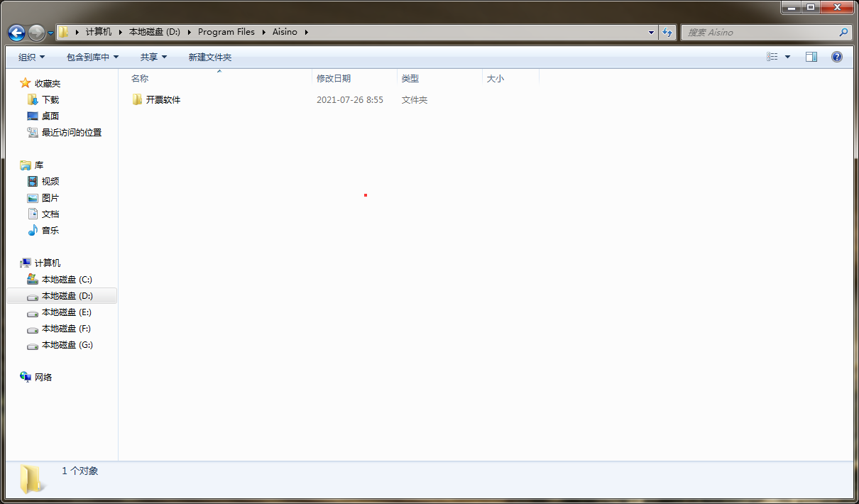
Task: Open 桌面 in the favorites
Action: tap(50, 116)
